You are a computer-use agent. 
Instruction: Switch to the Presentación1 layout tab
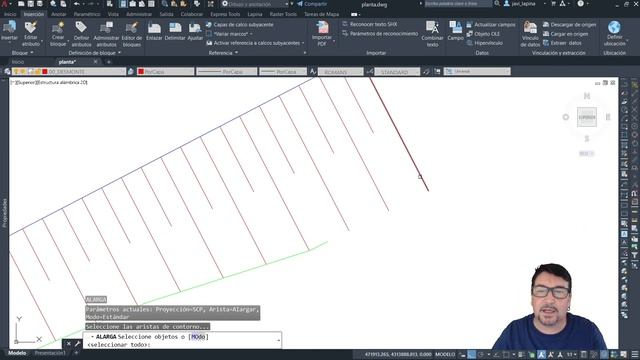[x=50, y=353]
